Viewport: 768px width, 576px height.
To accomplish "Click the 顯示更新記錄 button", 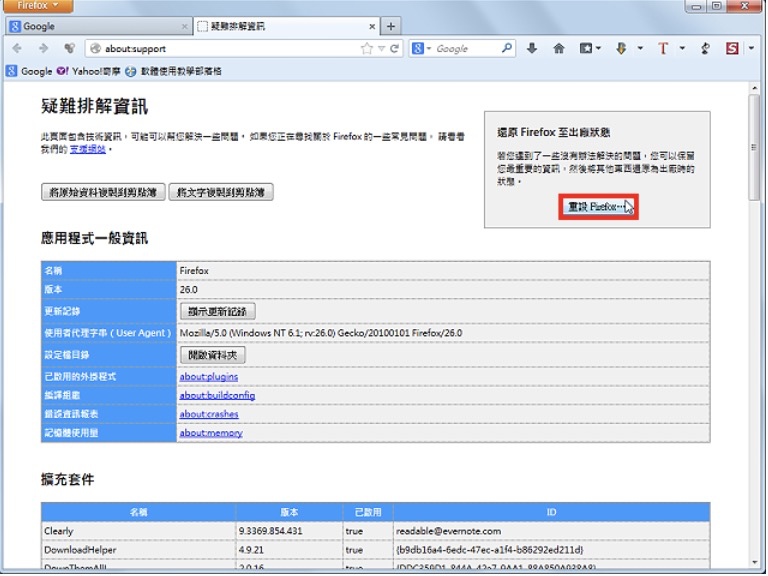I will pos(217,311).
